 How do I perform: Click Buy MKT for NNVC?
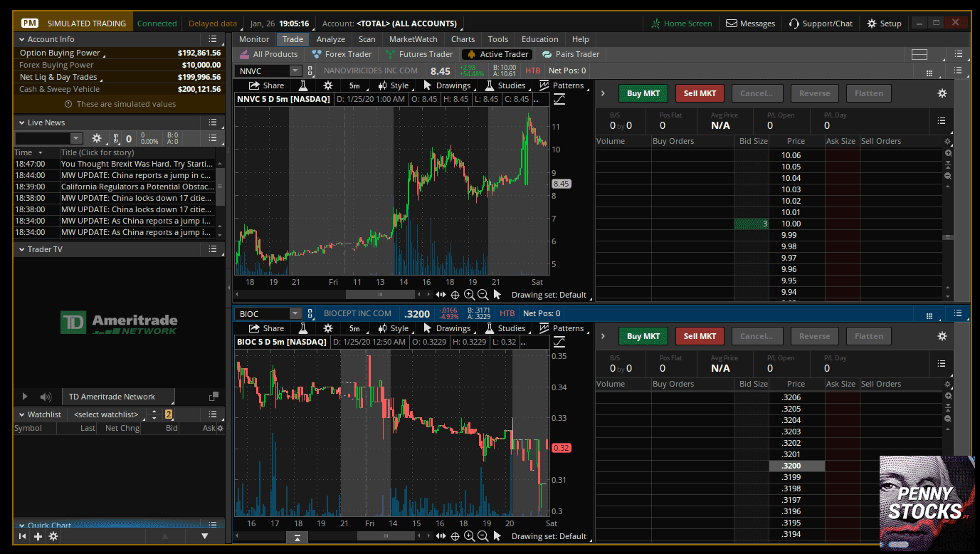pos(643,93)
